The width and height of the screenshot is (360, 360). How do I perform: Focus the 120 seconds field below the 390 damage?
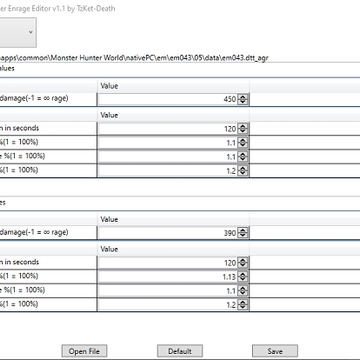[167, 263]
